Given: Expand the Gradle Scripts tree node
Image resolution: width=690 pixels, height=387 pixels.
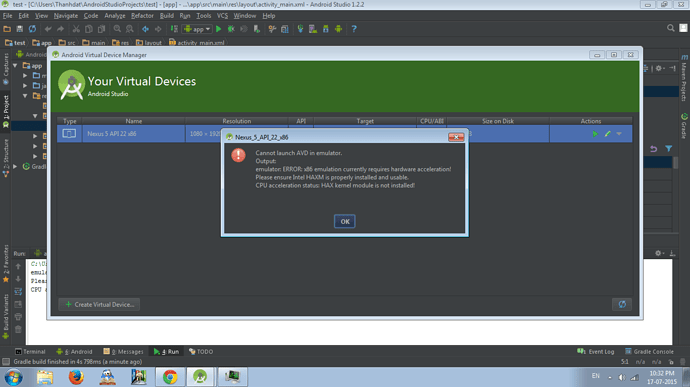Looking at the screenshot, I should click(15, 166).
